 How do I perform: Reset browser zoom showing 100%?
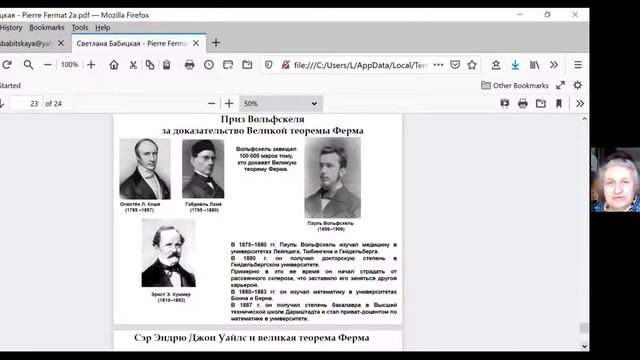click(69, 64)
